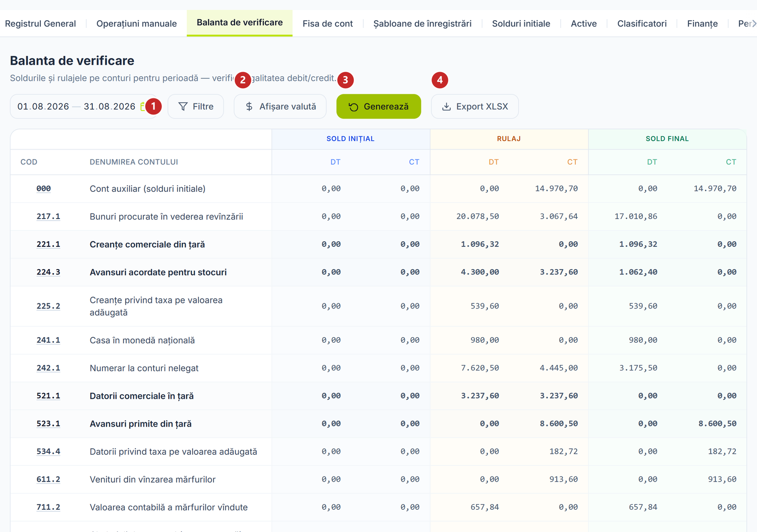Click the 8.600,50 rulaj credit value
The width and height of the screenshot is (757, 532).
tap(559, 423)
